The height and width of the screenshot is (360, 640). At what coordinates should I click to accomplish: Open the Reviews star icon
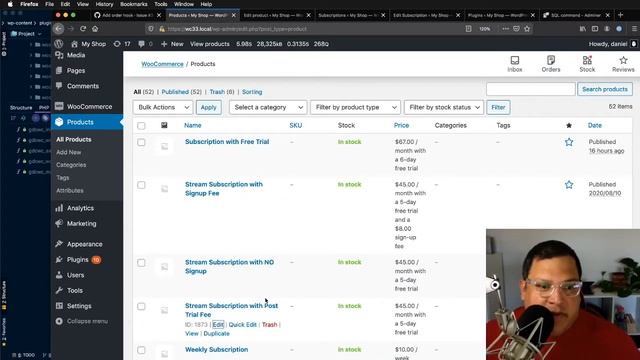(623, 64)
